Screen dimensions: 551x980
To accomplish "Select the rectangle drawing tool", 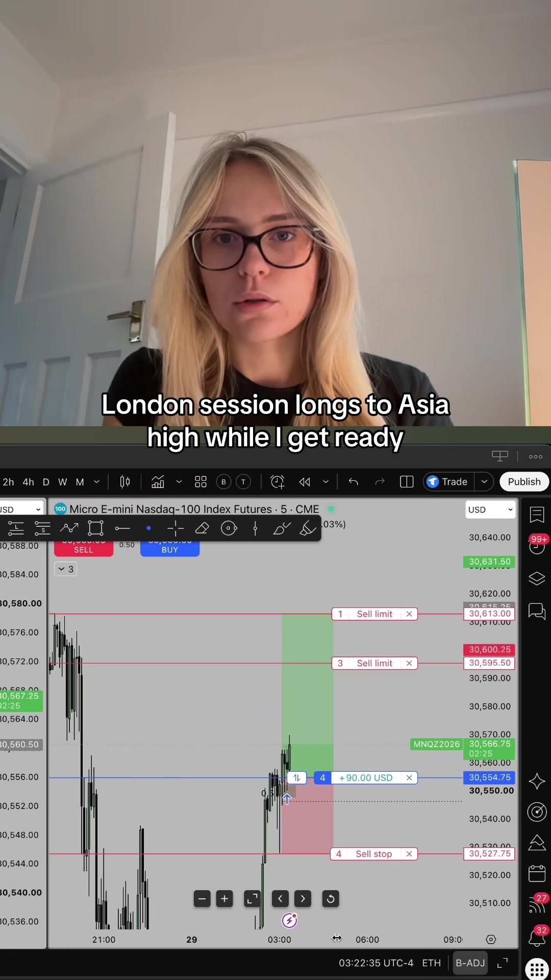I will click(x=96, y=528).
